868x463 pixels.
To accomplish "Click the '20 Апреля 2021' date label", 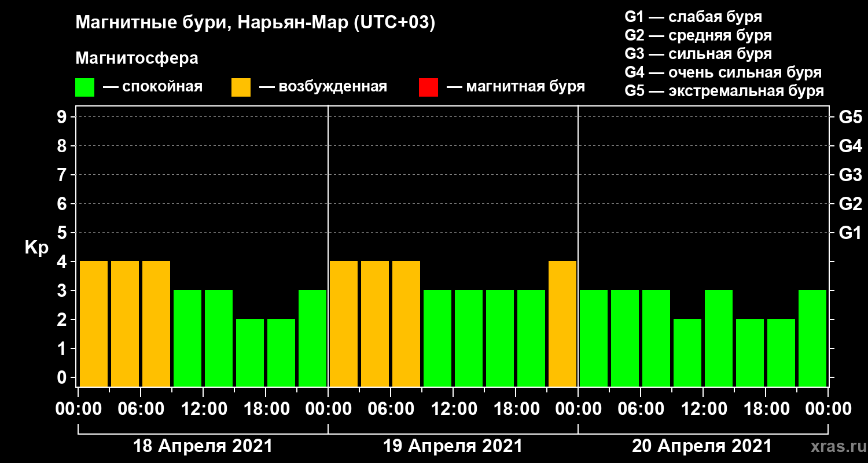I will [x=702, y=446].
